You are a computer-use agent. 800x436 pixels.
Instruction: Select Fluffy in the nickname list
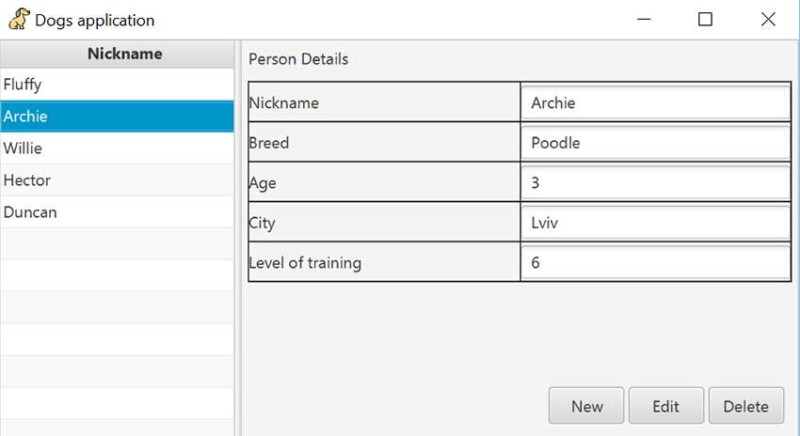[117, 84]
